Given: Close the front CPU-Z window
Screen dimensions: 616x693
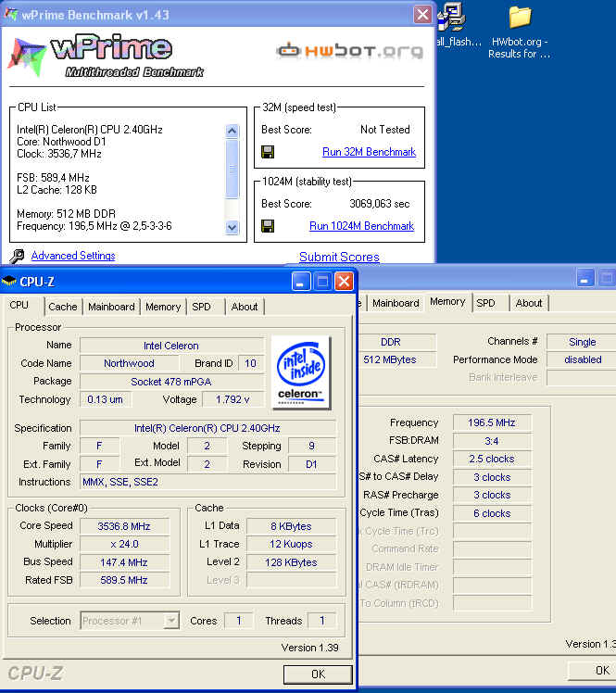Looking at the screenshot, I should pyautogui.click(x=344, y=281).
